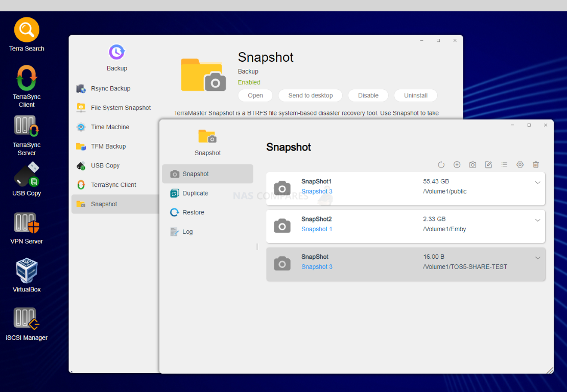This screenshot has width=567, height=392.
Task: Select Snapshot entry in Backup list
Action: (x=115, y=204)
